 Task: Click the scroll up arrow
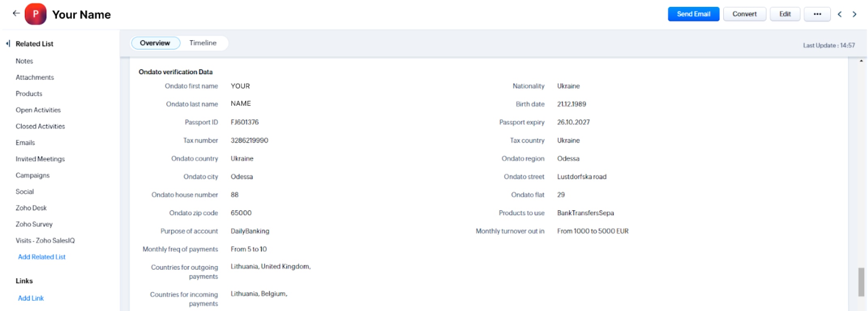pyautogui.click(x=861, y=61)
